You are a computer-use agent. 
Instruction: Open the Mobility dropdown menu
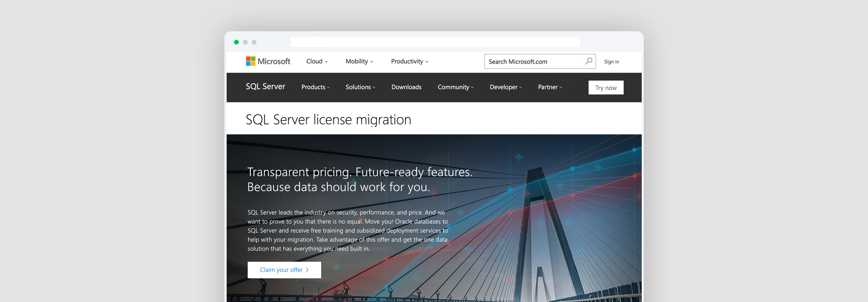pos(359,61)
